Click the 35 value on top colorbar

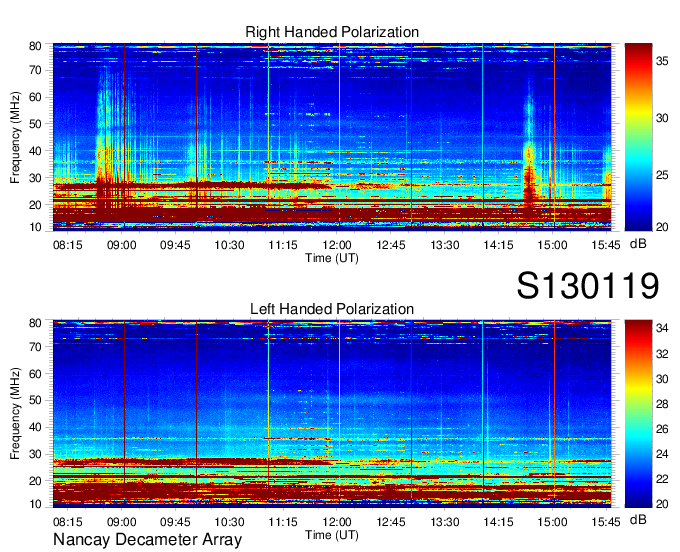(x=662, y=61)
